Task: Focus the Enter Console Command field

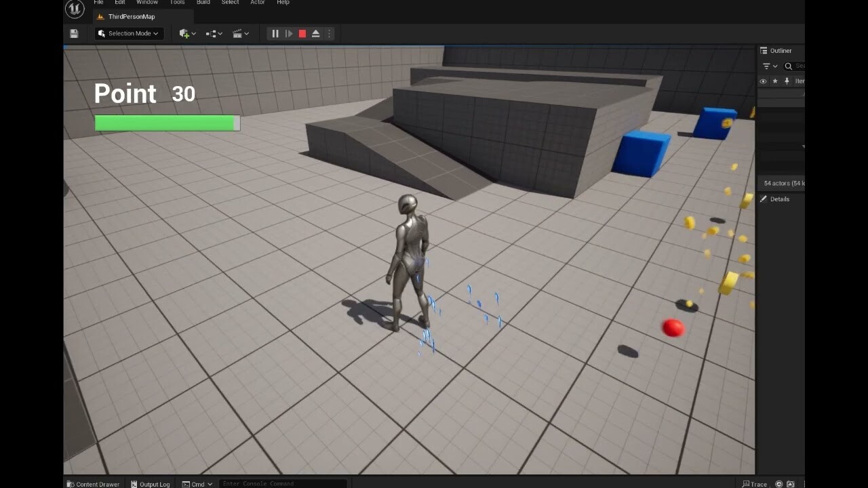Action: (283, 484)
